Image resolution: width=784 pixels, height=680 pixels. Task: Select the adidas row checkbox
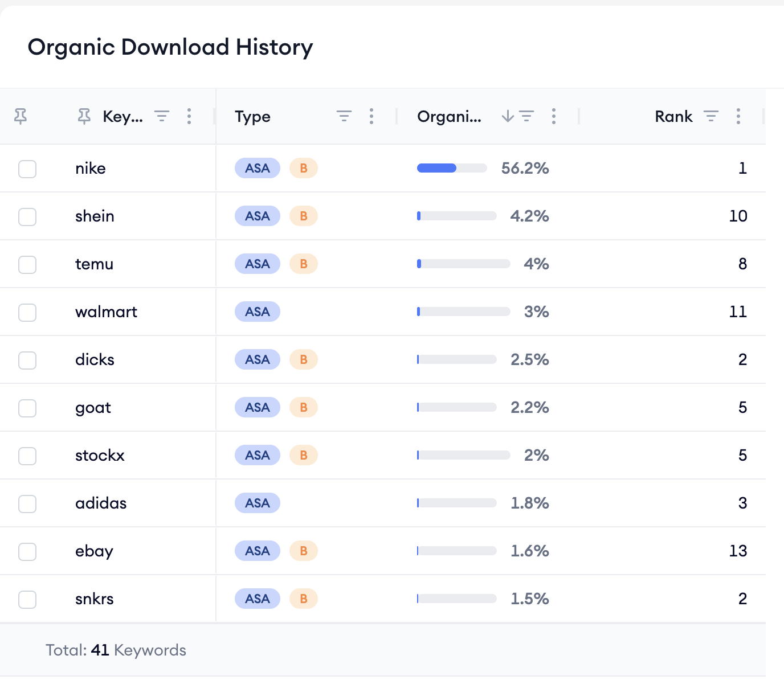(x=27, y=504)
